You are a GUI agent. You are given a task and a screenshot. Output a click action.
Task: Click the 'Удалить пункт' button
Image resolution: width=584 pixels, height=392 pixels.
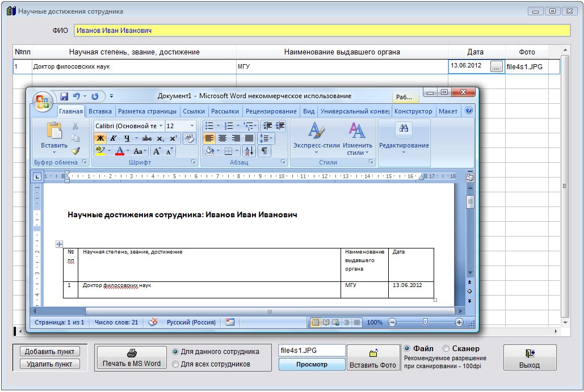tap(49, 364)
